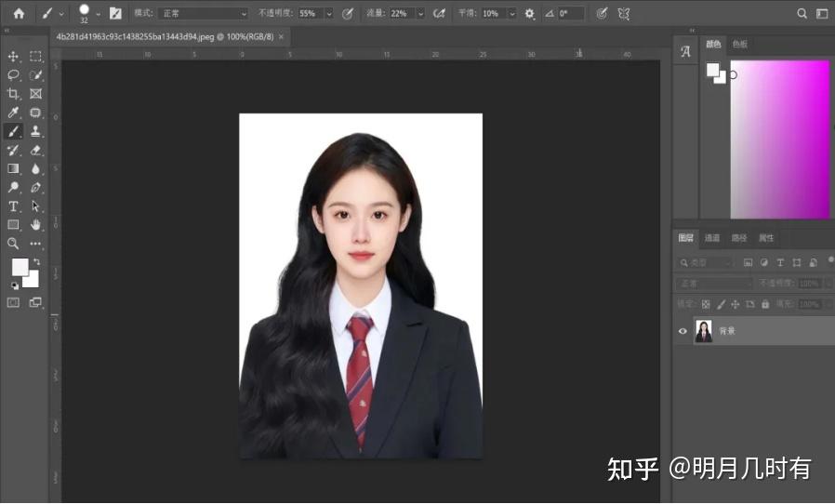Open smoothing options gear
Screen dimensions: 835x504
point(529,14)
